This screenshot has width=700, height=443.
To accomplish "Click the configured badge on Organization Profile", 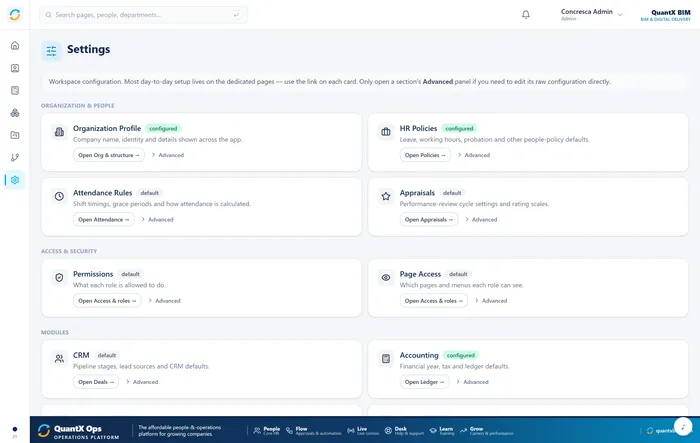I will (163, 129).
